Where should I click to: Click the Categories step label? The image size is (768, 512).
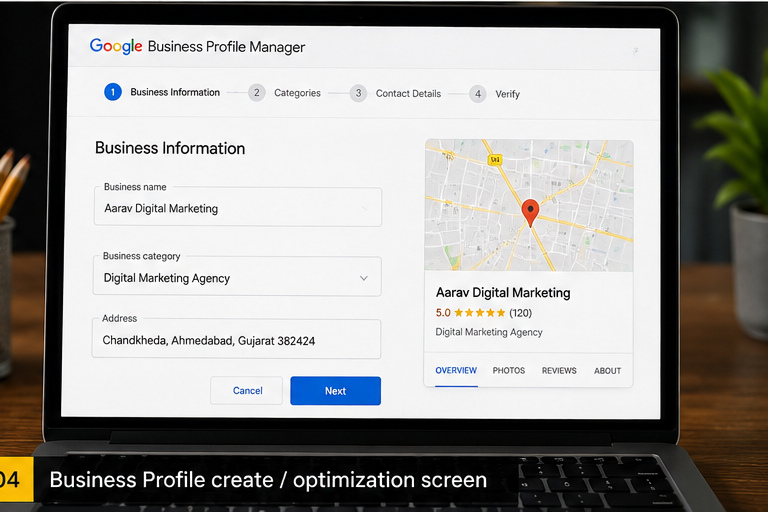tap(297, 93)
